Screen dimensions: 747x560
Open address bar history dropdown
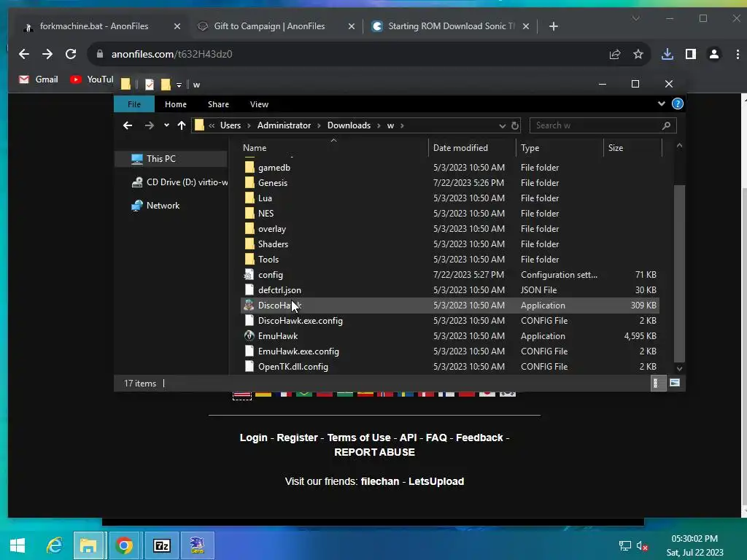click(502, 125)
